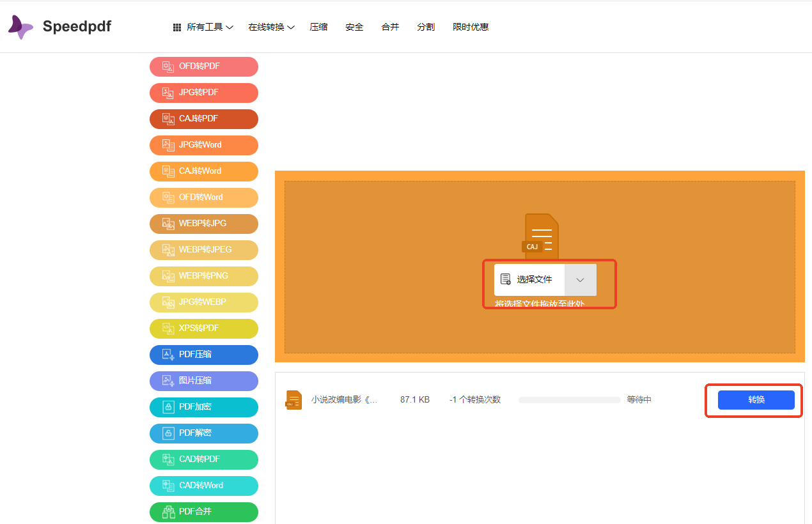Open the PDF压缩 compression tool

tap(203, 355)
